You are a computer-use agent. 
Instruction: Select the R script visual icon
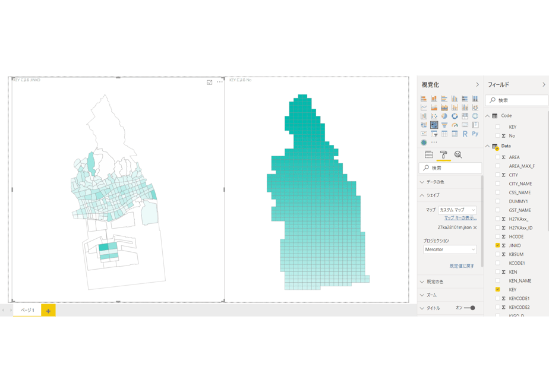click(465, 134)
